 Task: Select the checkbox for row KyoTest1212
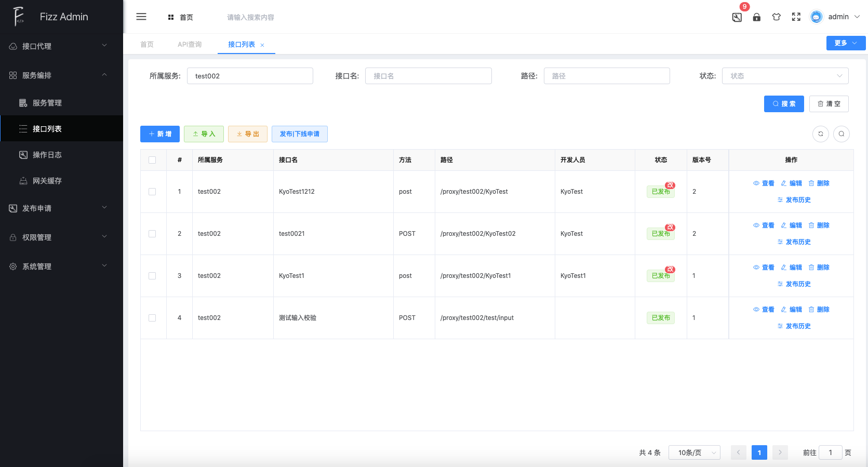tap(152, 192)
